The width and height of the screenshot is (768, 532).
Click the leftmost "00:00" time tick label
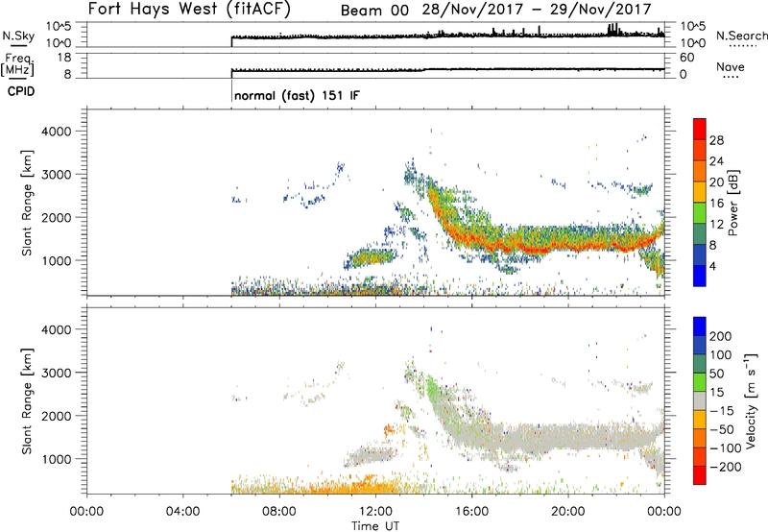click(86, 512)
